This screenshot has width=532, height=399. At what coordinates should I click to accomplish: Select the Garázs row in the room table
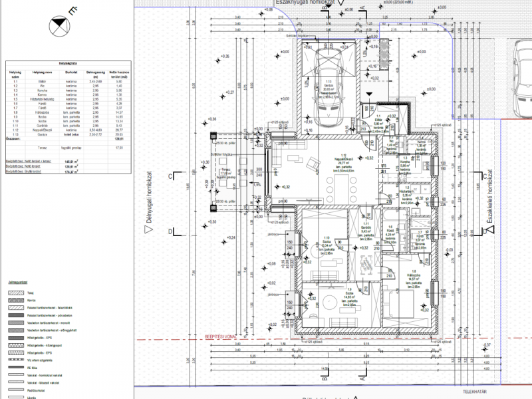pos(68,135)
